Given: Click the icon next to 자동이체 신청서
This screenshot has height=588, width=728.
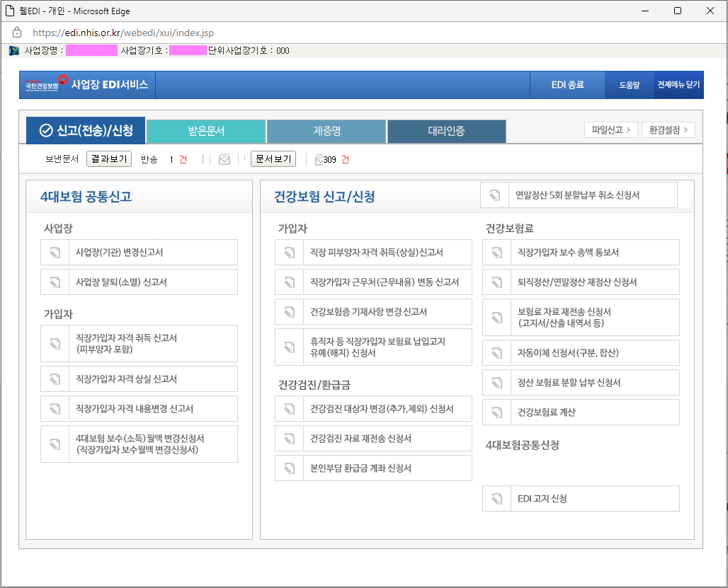Looking at the screenshot, I should click(x=496, y=353).
